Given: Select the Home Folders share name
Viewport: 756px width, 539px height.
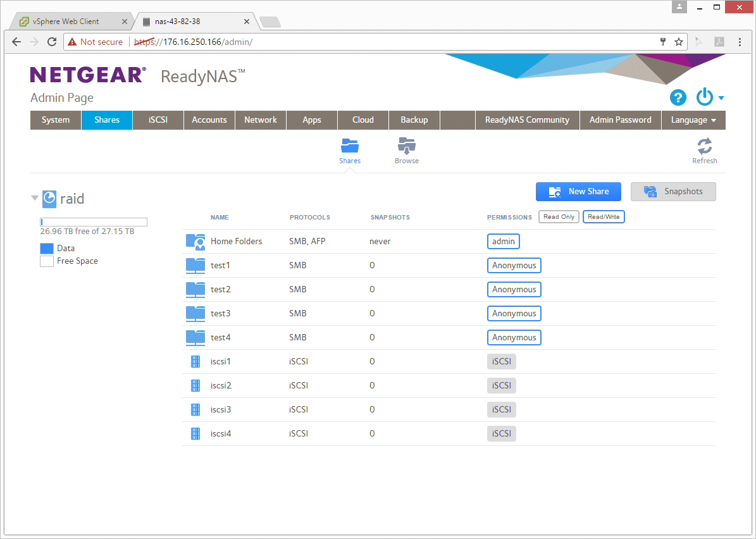Looking at the screenshot, I should [x=236, y=242].
